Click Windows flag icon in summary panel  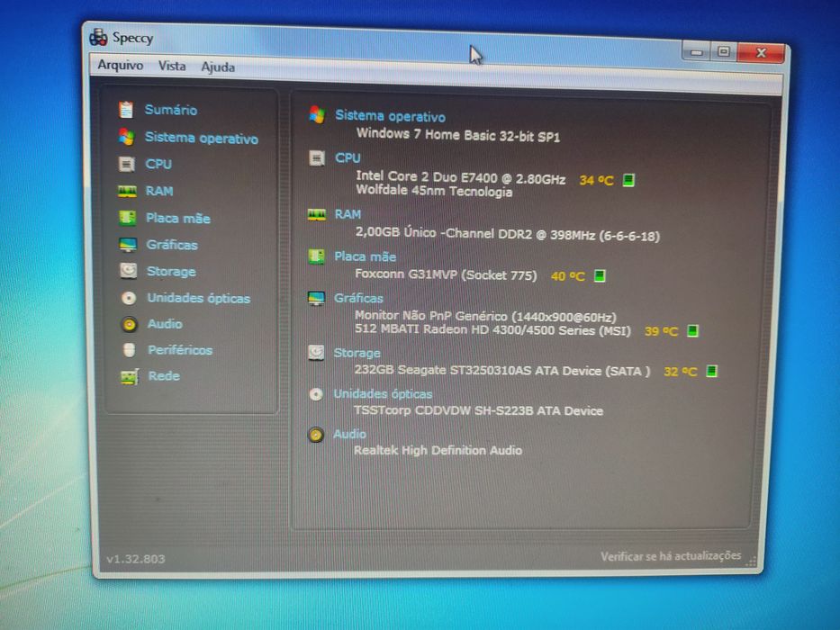click(x=317, y=114)
